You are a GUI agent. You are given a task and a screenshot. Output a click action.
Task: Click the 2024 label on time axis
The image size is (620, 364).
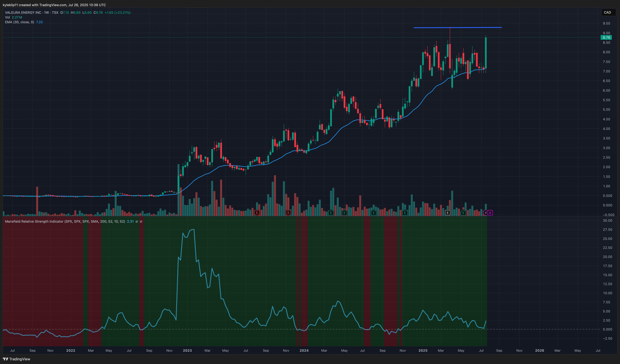(x=304, y=351)
